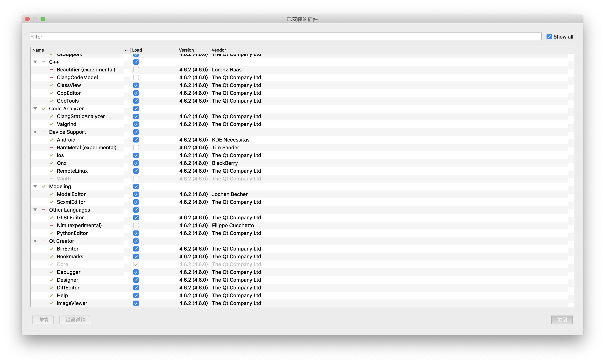Click the green check icon beside Code Analyzer
The height and width of the screenshot is (364, 605).
[x=43, y=109]
